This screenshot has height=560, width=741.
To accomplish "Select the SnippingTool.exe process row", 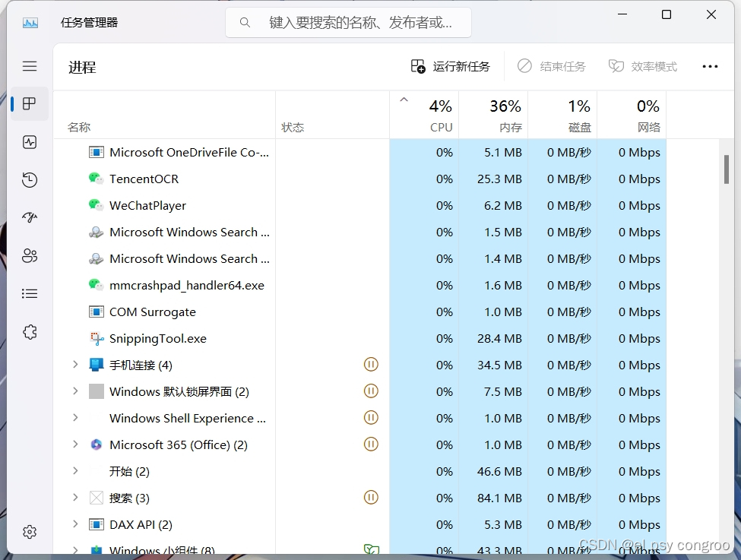I will 360,338.
